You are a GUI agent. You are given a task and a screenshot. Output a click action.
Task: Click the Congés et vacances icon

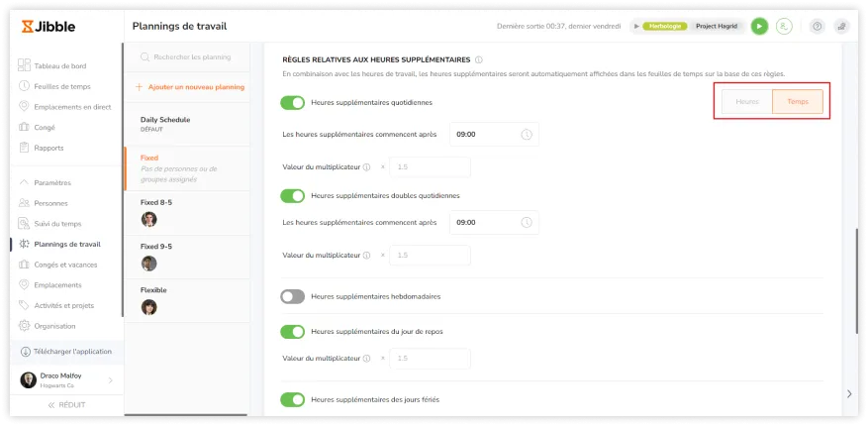click(24, 265)
